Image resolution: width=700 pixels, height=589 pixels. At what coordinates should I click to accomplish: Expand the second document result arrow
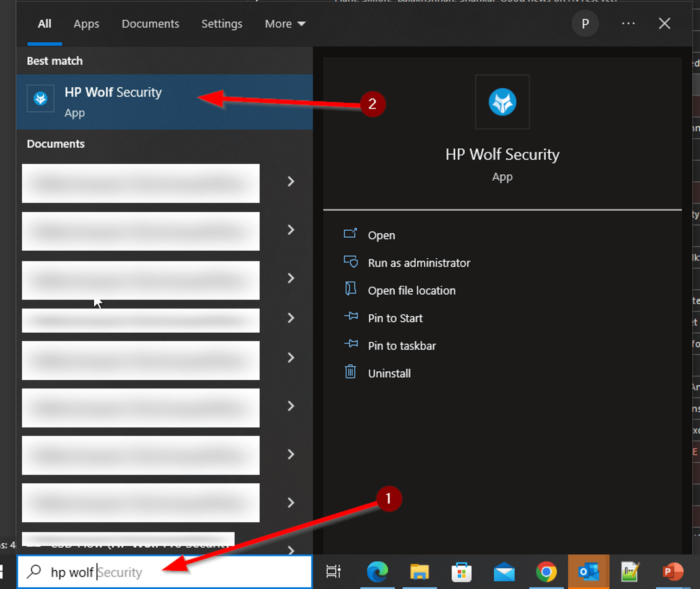coord(290,230)
